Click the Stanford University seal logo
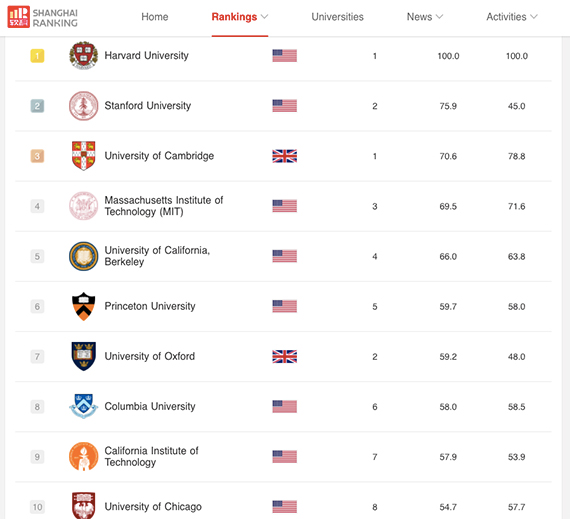Viewport: 570px width, 519px height. (84, 106)
